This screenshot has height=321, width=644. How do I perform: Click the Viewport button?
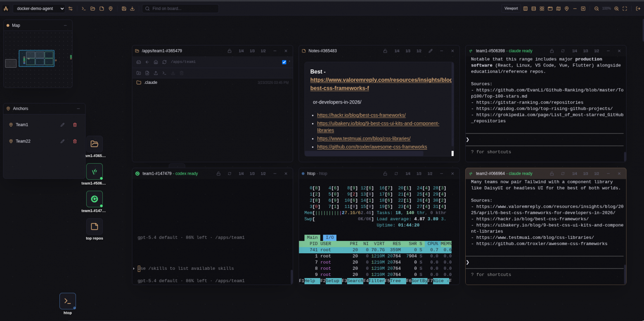pyautogui.click(x=511, y=9)
